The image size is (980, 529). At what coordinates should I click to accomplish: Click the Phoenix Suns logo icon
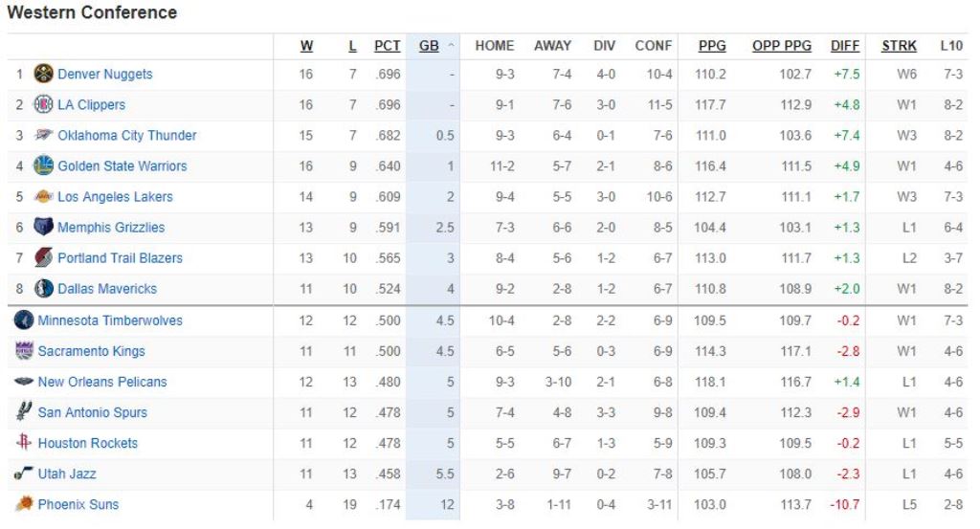click(24, 504)
